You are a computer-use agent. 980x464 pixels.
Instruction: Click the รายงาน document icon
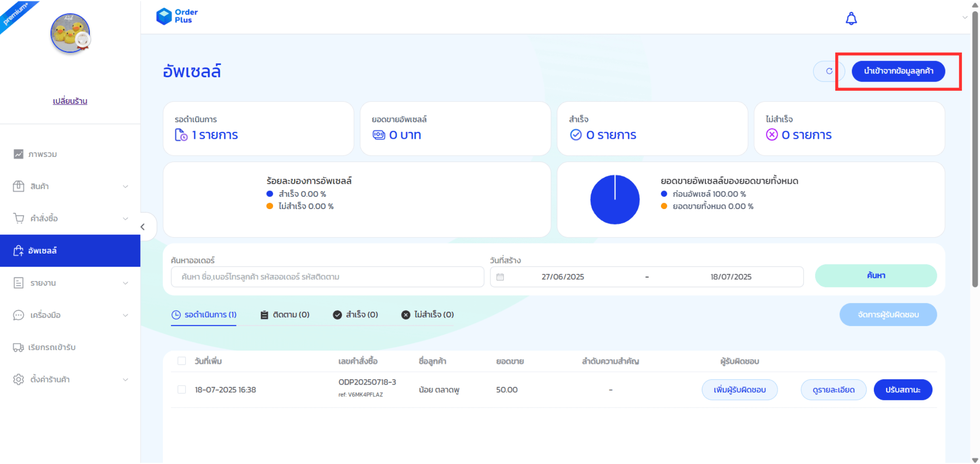(x=19, y=283)
